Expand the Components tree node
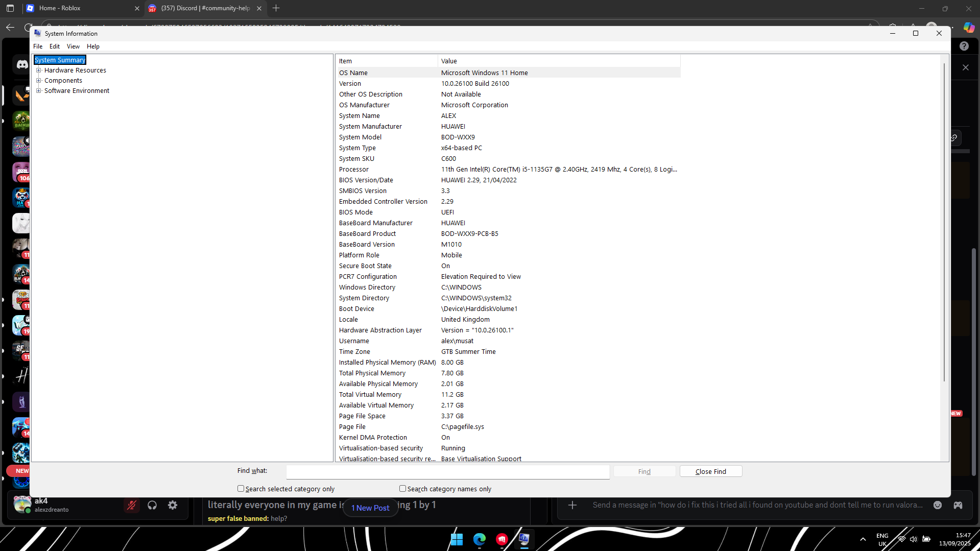980x551 pixels. click(x=38, y=81)
